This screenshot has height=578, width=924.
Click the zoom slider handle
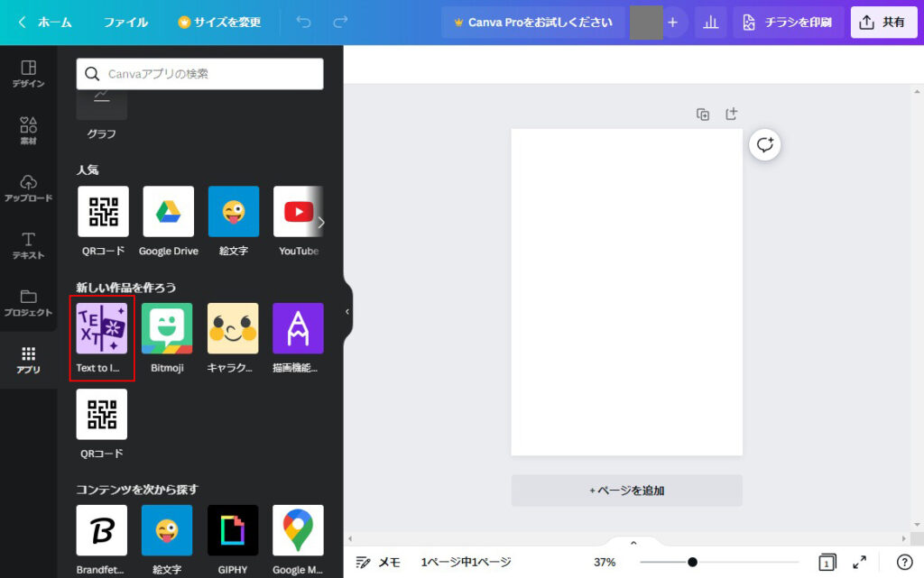click(692, 562)
